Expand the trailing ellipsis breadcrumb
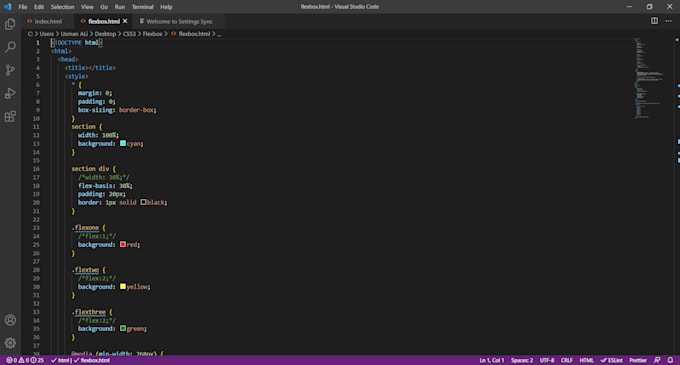 [x=219, y=34]
